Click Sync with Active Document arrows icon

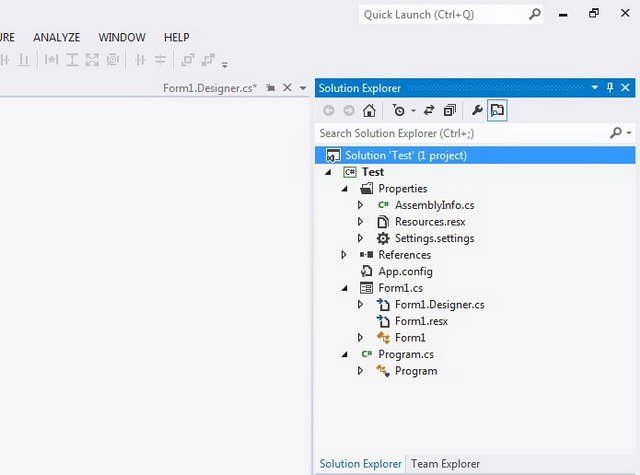[x=429, y=111]
